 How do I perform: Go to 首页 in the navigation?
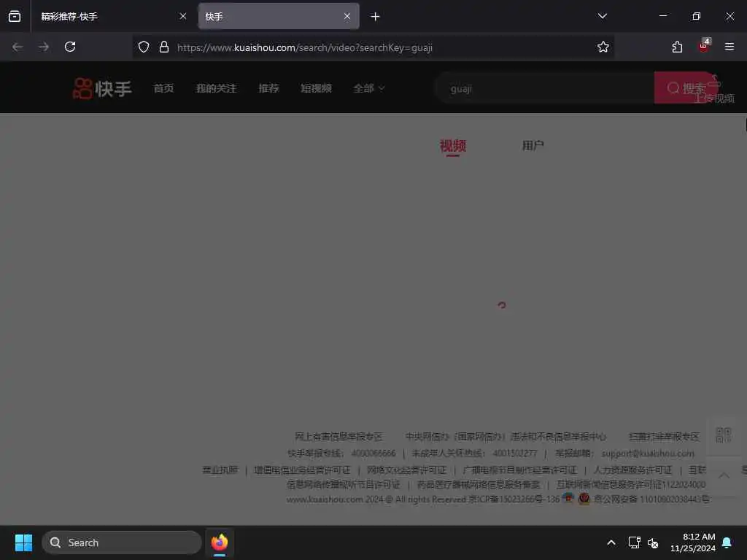163,88
